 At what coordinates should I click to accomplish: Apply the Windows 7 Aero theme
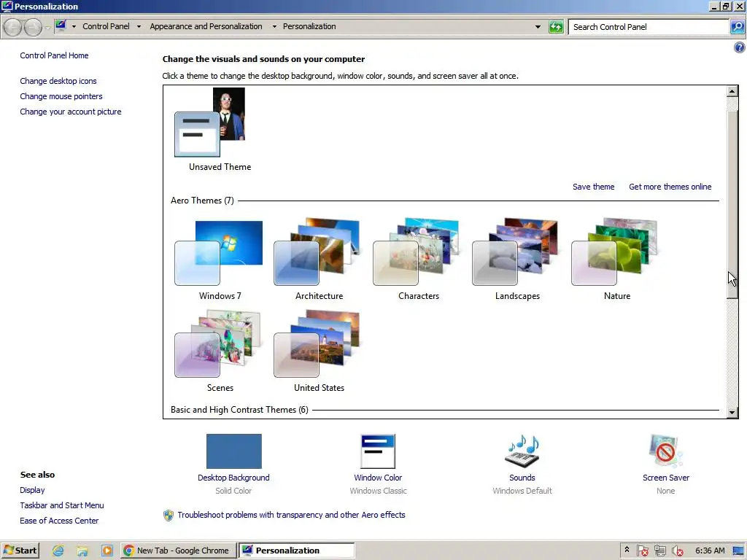(219, 253)
